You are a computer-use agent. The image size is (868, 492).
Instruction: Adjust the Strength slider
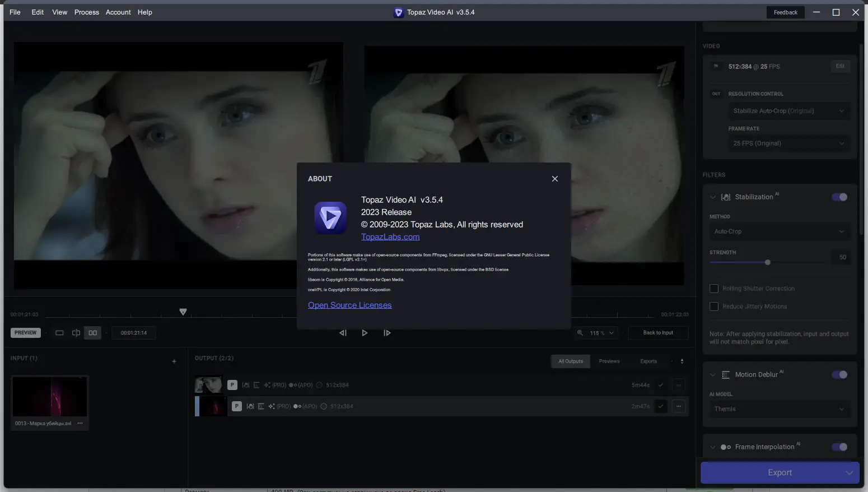pos(767,262)
